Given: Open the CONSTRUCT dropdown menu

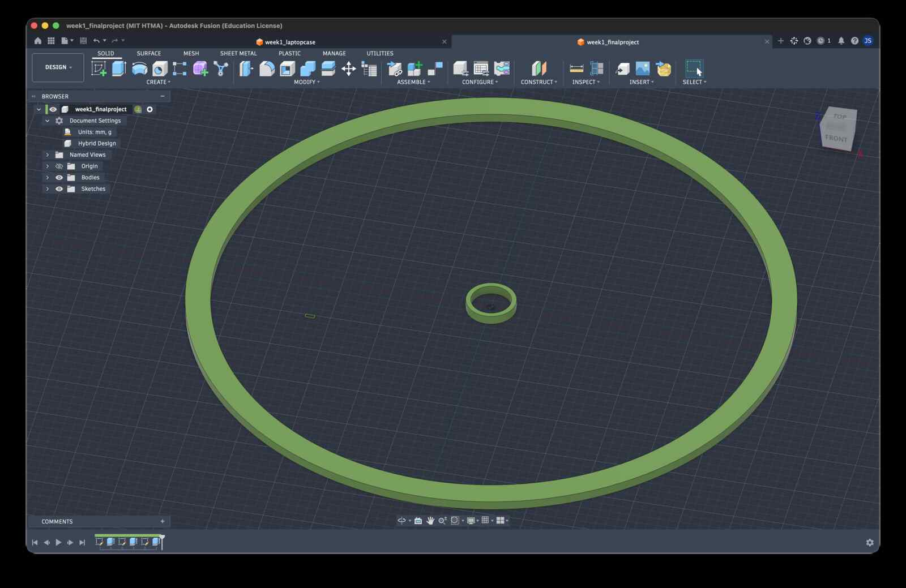Looking at the screenshot, I should (539, 82).
